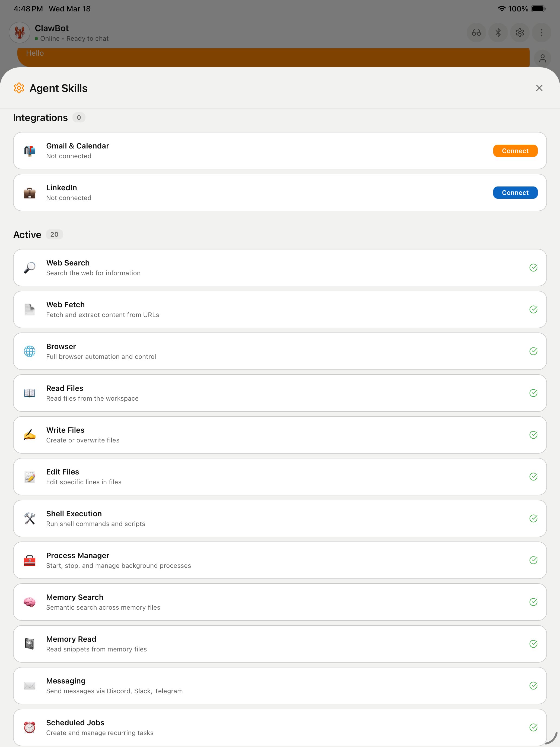Click Scheduled Jobs alarm clock icon
The width and height of the screenshot is (560, 747).
(x=30, y=727)
